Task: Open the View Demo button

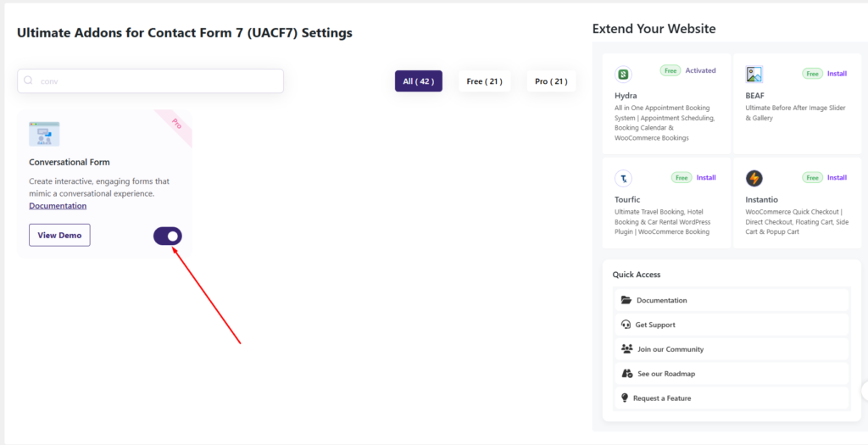Action: [60, 236]
